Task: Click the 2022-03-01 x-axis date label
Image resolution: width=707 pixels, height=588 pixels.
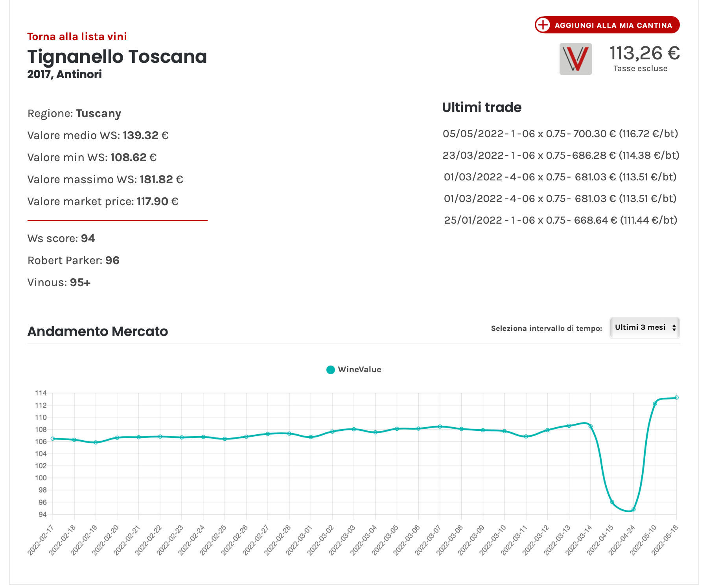Action: [x=298, y=540]
